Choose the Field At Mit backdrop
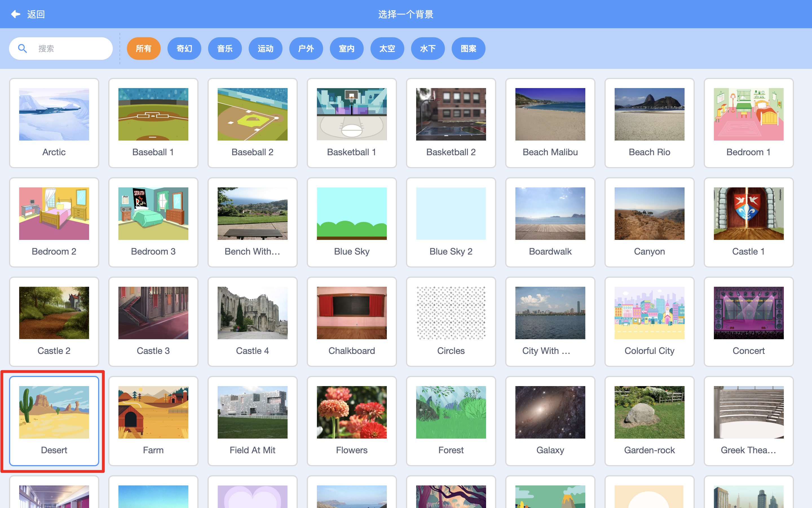This screenshot has width=812, height=508. (253, 421)
